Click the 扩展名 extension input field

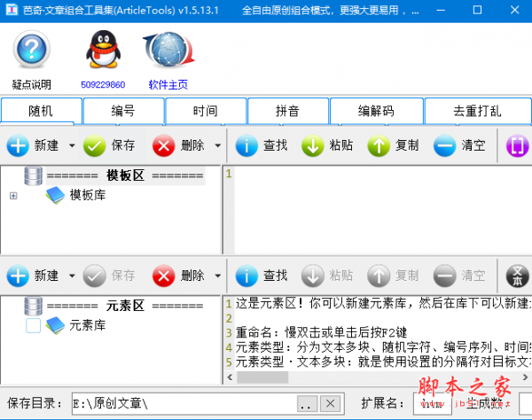[x=433, y=404]
